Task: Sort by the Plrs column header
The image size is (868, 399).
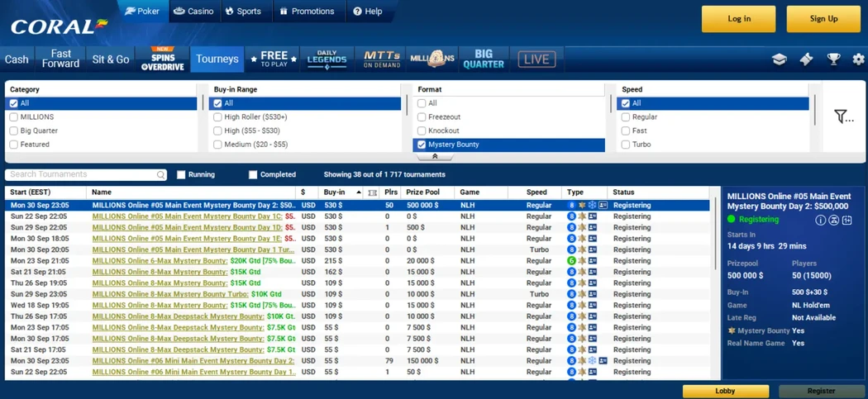Action: point(390,192)
